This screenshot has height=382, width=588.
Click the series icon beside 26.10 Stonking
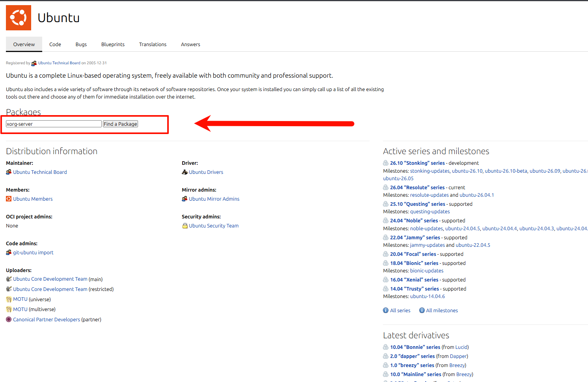386,163
